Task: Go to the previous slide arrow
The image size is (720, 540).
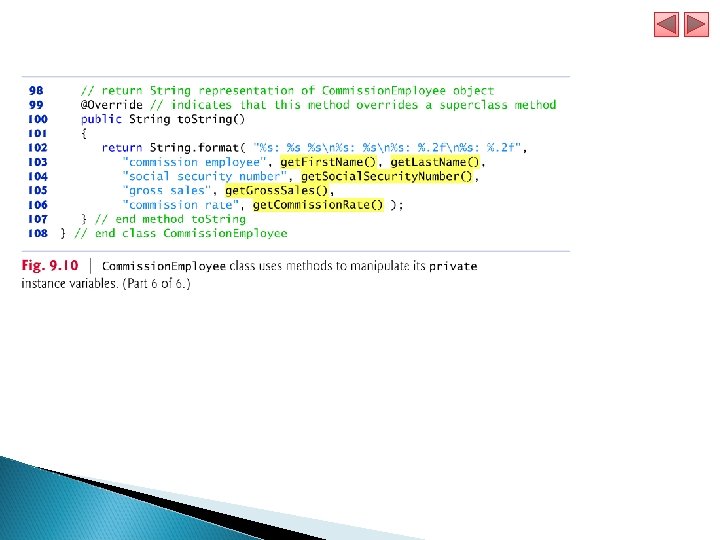Action: (666, 24)
